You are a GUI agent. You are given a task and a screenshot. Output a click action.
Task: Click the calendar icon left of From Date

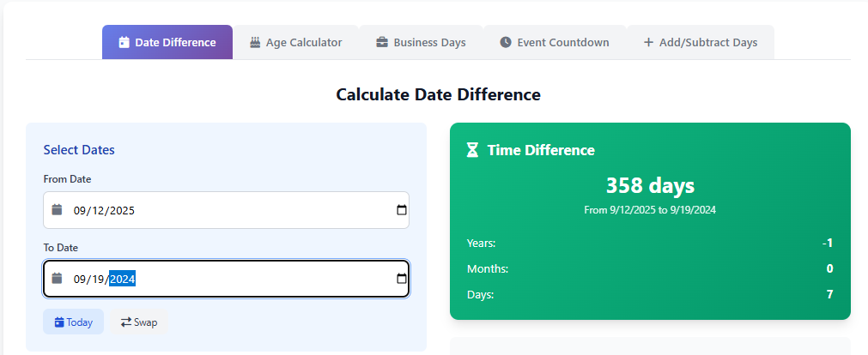57,210
